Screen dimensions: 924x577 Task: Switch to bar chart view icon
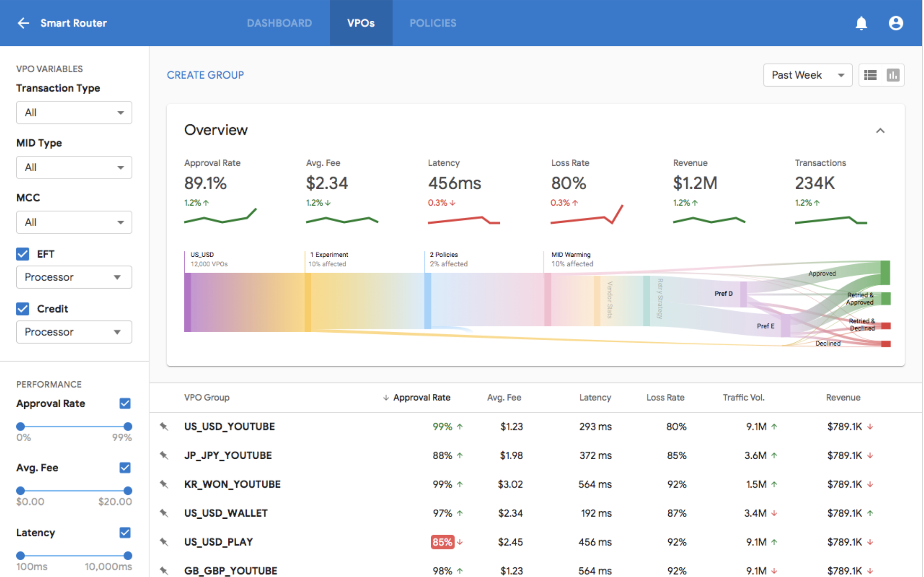[893, 75]
